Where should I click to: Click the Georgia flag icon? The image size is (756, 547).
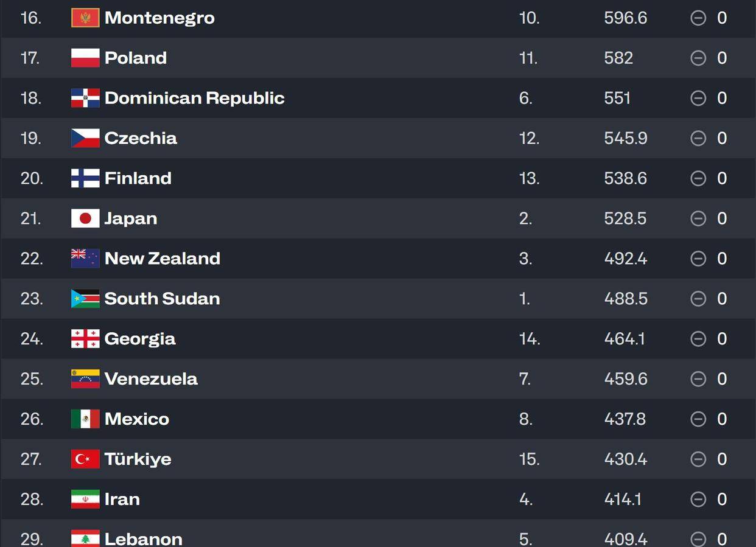tap(85, 339)
